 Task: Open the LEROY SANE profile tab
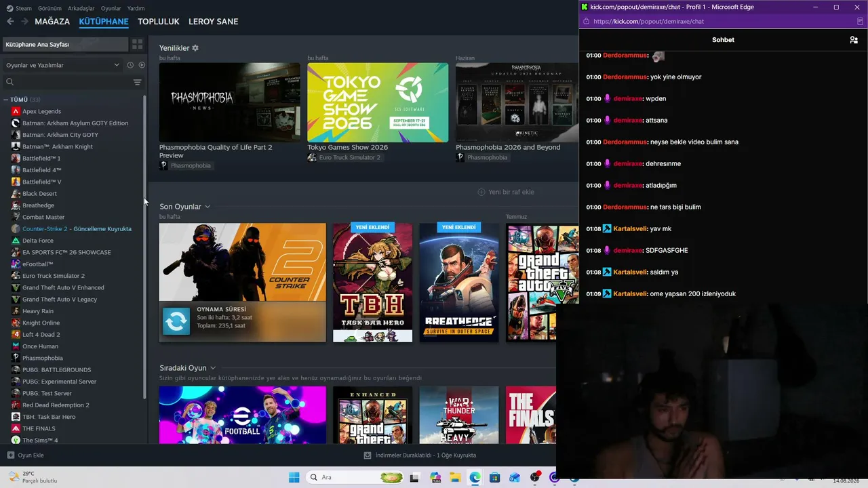point(214,22)
